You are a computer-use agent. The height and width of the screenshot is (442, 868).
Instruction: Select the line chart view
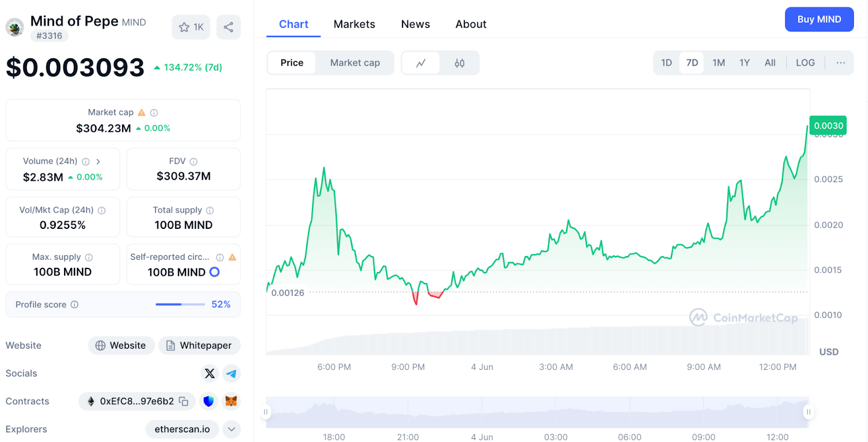(x=421, y=63)
